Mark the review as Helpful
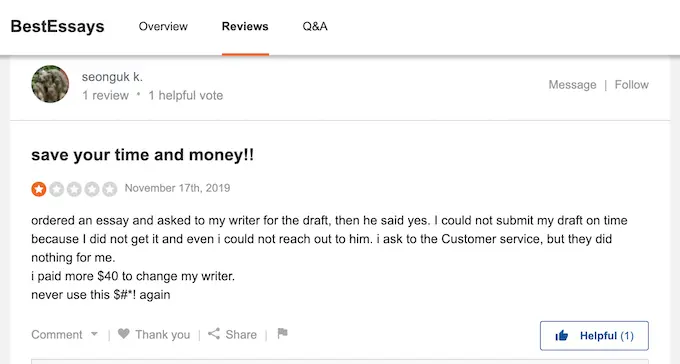 pos(594,335)
